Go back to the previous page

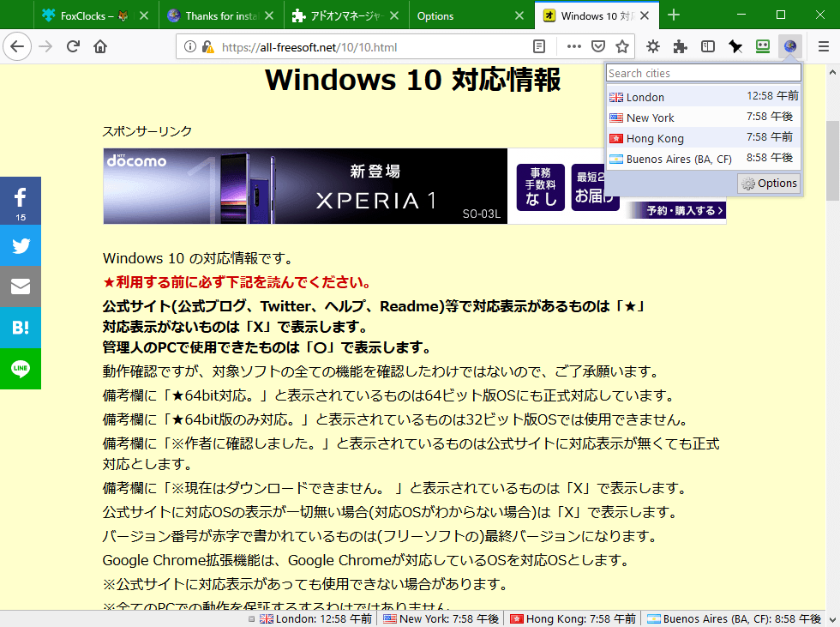tap(17, 46)
